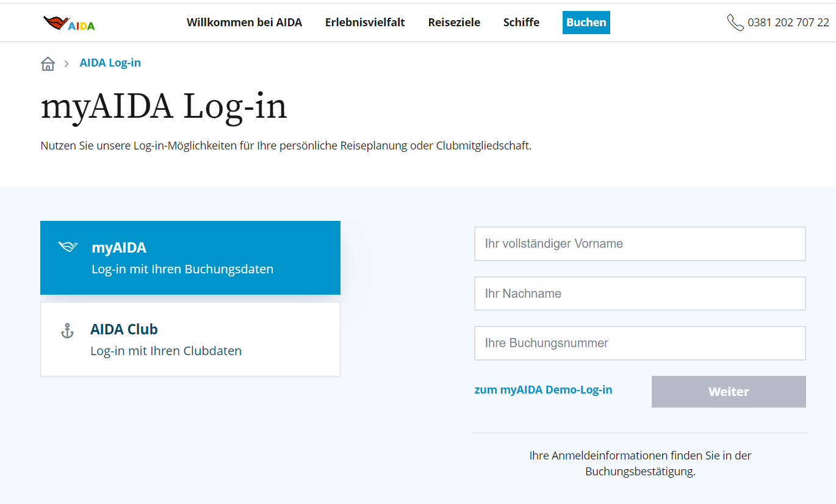Image resolution: width=836 pixels, height=504 pixels.
Task: Open the home breadcrumb icon
Action: (48, 63)
